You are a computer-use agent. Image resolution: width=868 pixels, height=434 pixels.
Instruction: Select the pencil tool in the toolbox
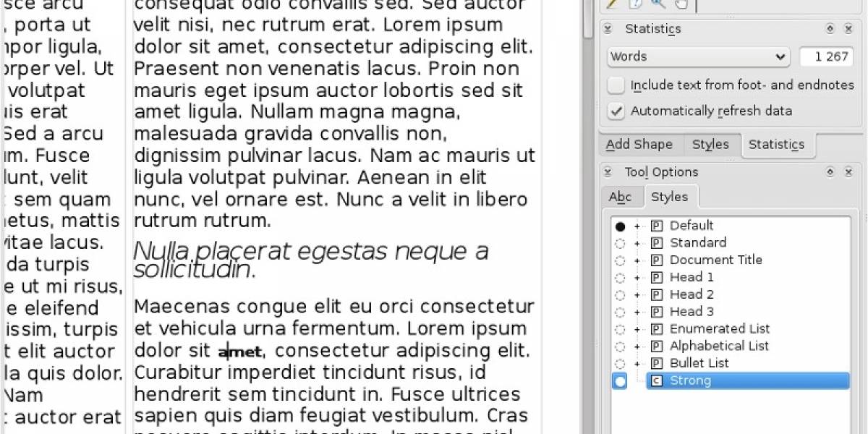(614, 4)
